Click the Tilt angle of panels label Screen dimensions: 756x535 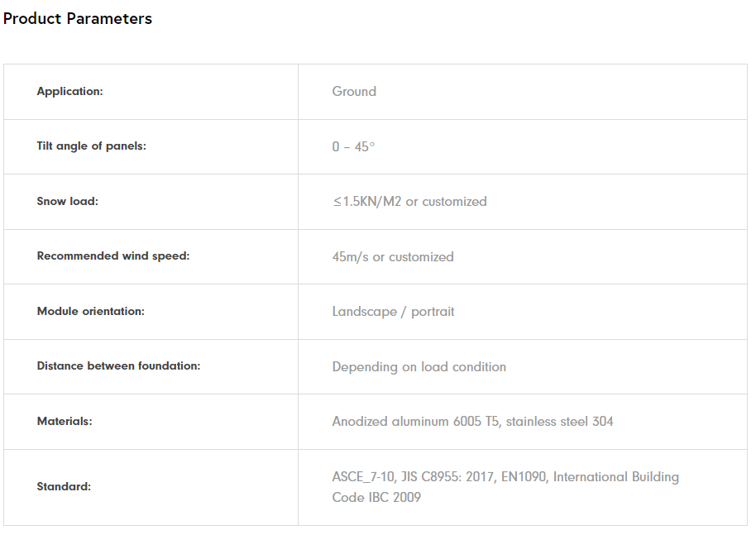coord(91,146)
